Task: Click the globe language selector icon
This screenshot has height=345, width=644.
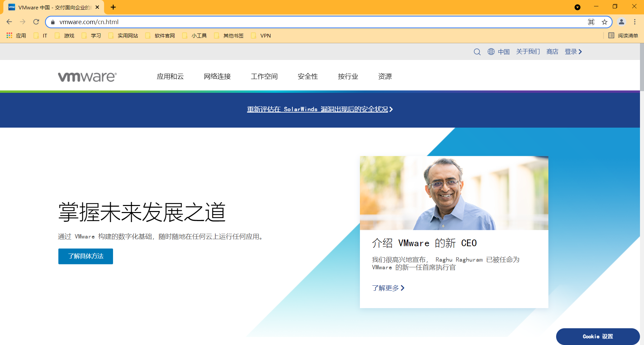Action: click(x=491, y=52)
